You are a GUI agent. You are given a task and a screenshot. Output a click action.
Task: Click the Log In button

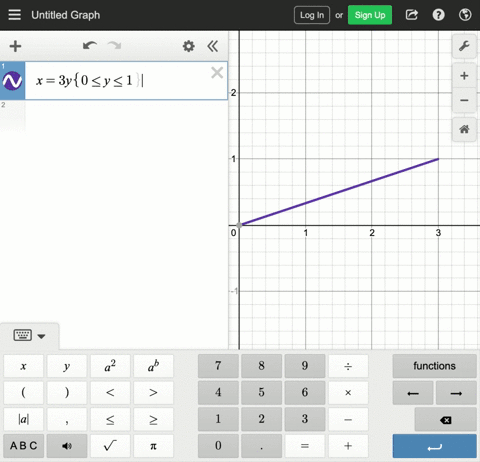pyautogui.click(x=312, y=15)
